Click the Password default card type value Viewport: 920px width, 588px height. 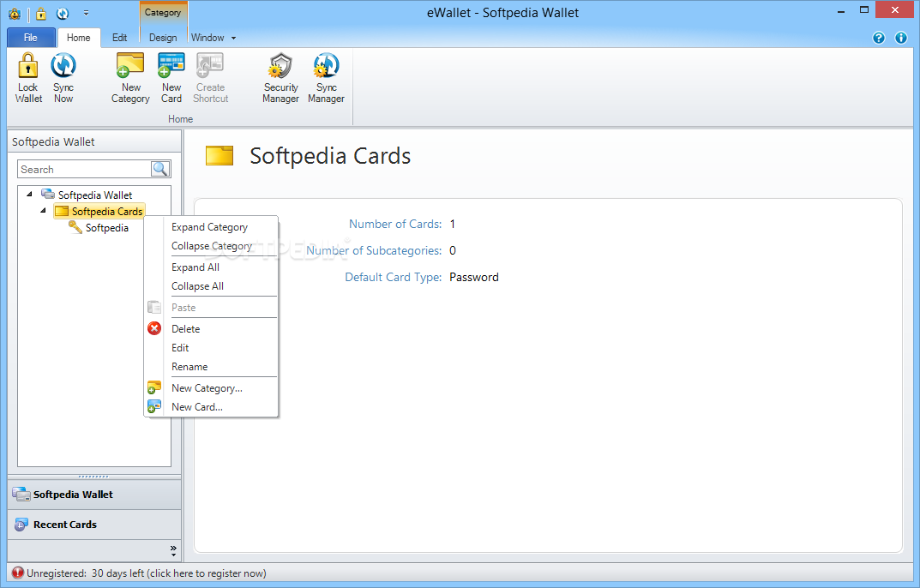click(x=474, y=277)
